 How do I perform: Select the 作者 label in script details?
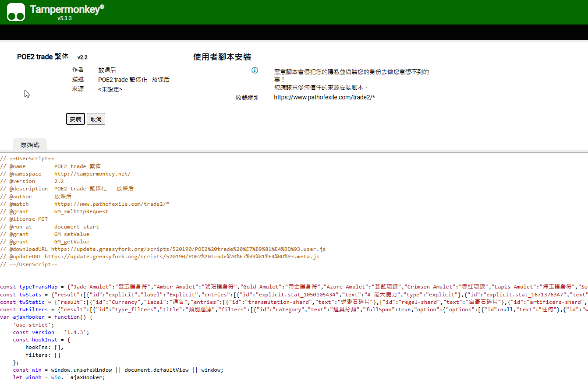[x=78, y=70]
